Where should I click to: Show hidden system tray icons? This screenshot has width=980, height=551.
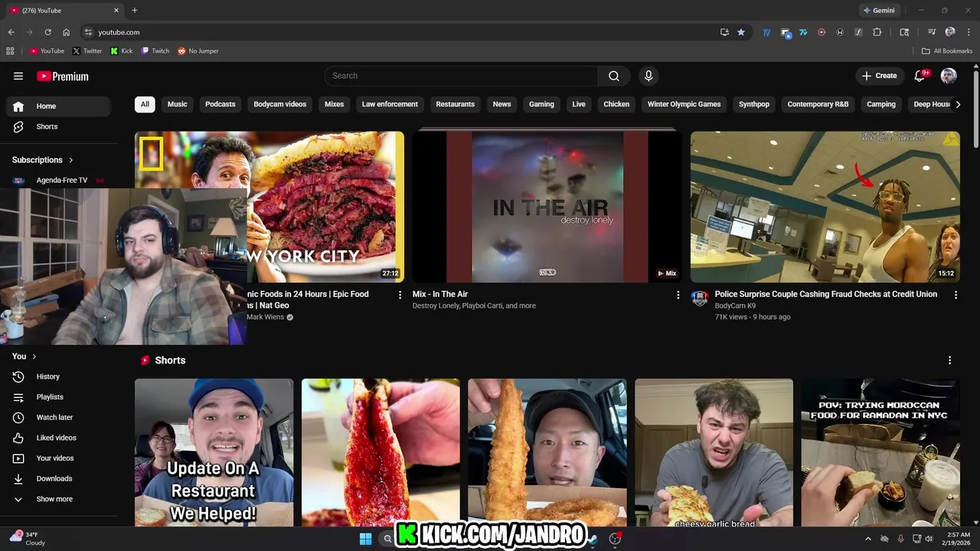point(867,539)
